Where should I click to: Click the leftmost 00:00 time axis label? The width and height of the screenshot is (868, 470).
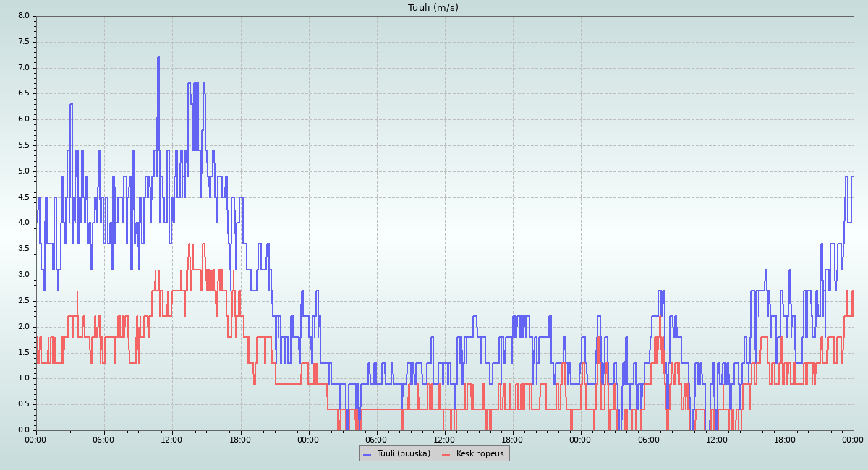(36, 439)
